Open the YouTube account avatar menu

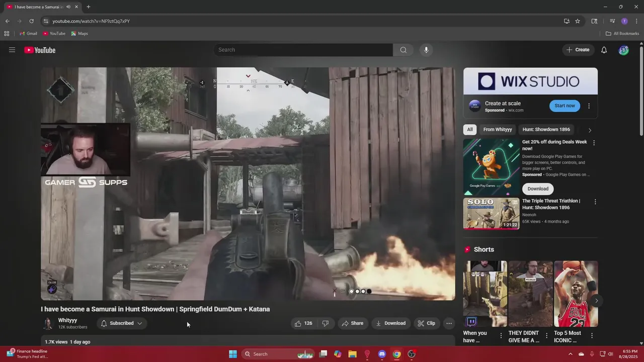pyautogui.click(x=623, y=50)
